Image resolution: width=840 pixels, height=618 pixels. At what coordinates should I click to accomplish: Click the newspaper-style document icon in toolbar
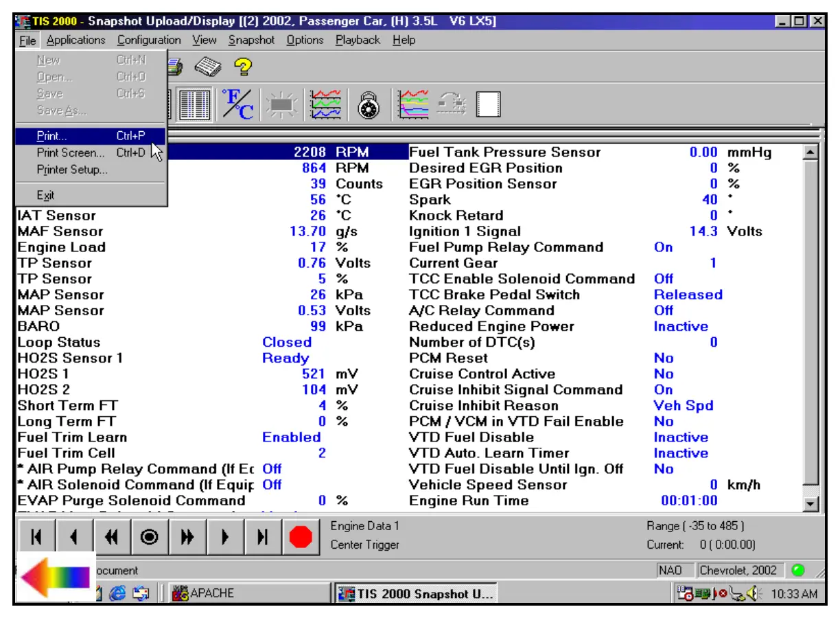(x=209, y=67)
